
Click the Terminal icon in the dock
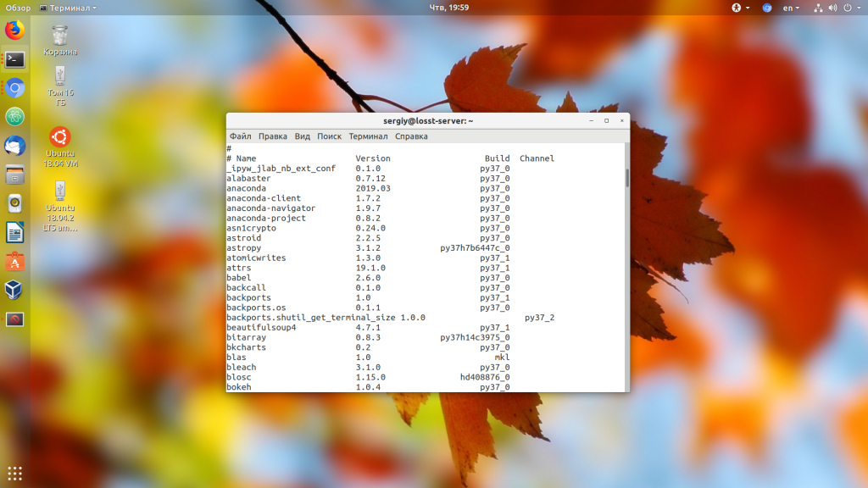pyautogui.click(x=14, y=59)
